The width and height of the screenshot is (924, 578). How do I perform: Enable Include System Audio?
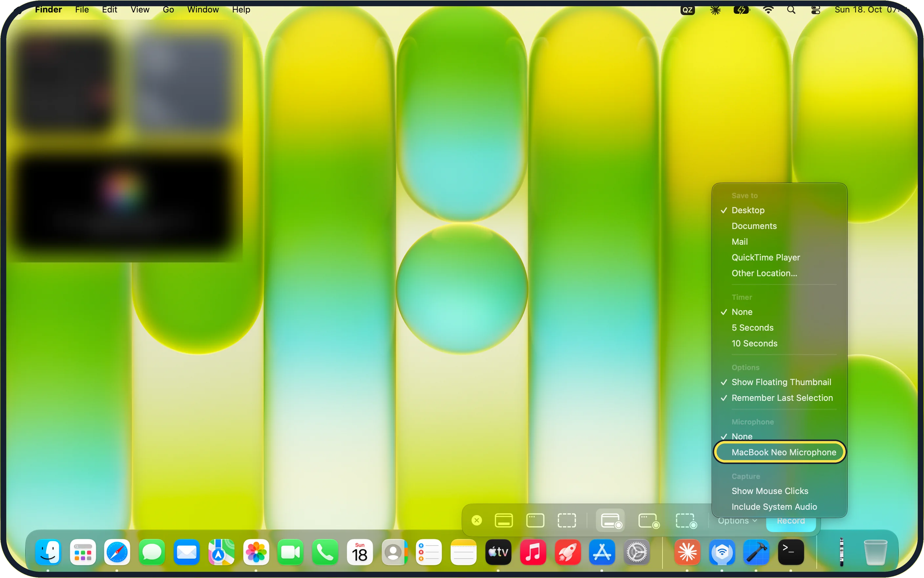[779, 506]
